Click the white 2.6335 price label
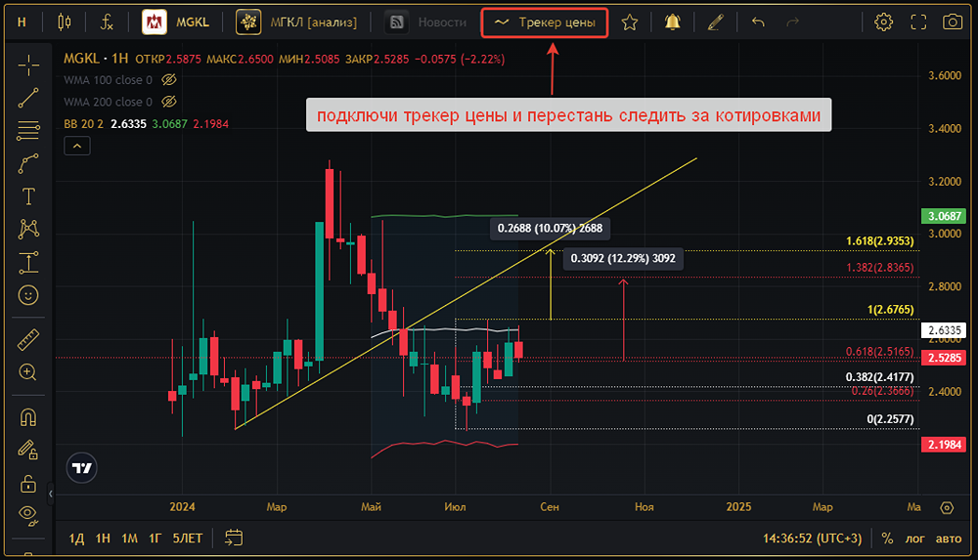Viewport: 978px width, 560px height. 944,330
